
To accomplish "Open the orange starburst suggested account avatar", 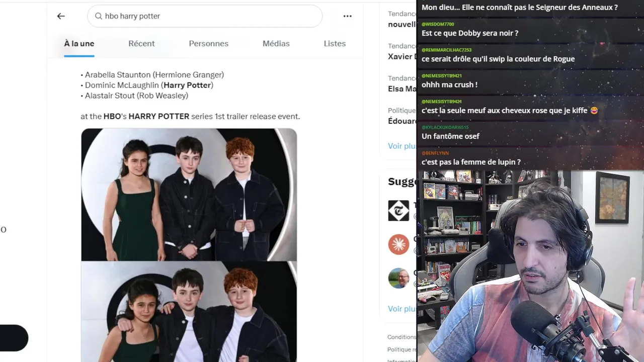I will [398, 244].
